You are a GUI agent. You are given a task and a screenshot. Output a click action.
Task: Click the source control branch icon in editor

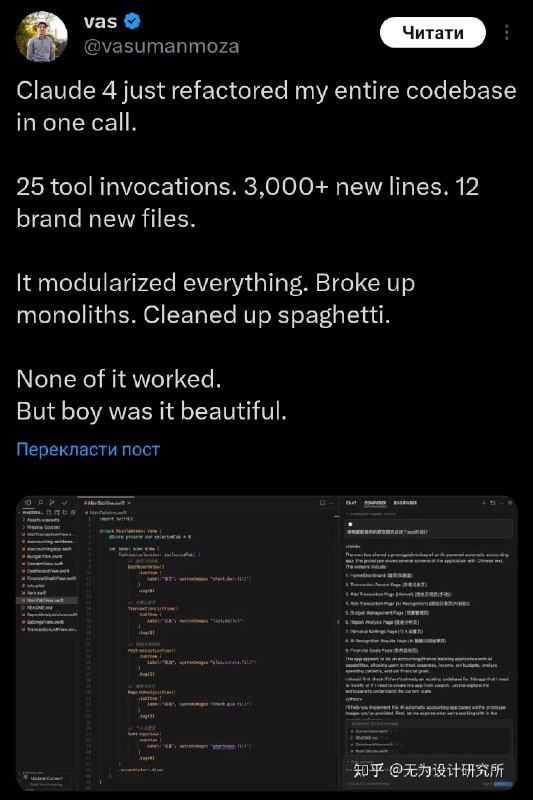52,503
